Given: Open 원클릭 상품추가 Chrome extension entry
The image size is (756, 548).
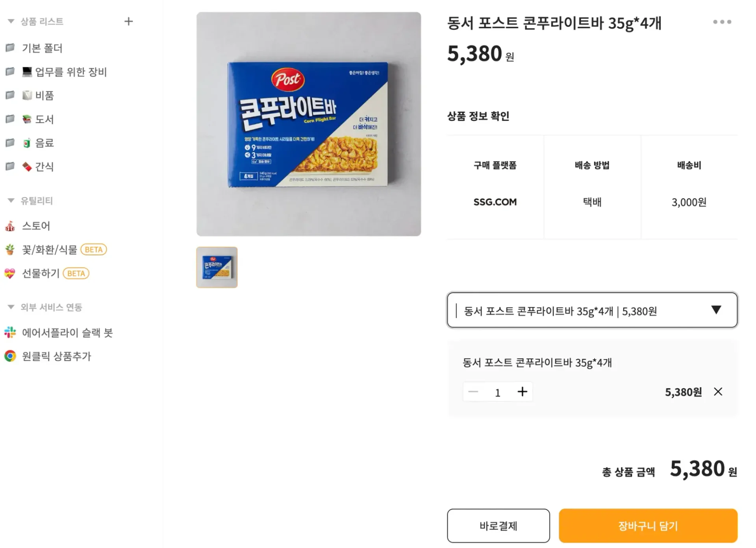Looking at the screenshot, I should (x=56, y=356).
